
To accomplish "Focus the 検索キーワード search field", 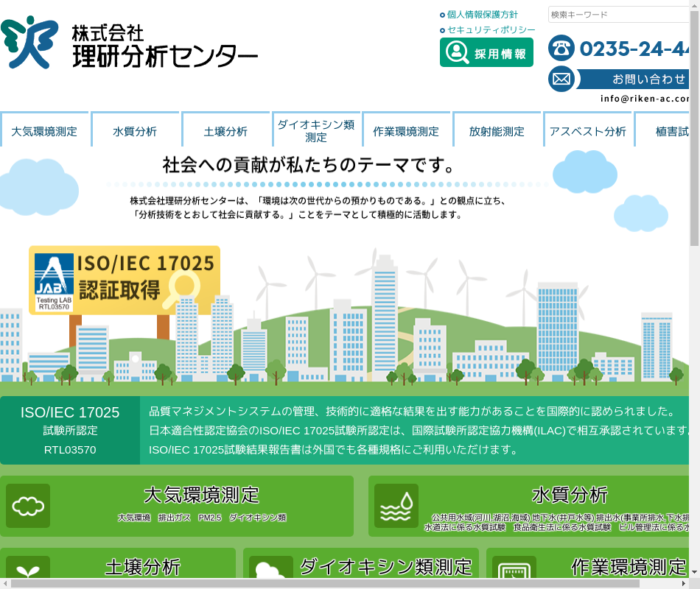I will click(x=619, y=15).
